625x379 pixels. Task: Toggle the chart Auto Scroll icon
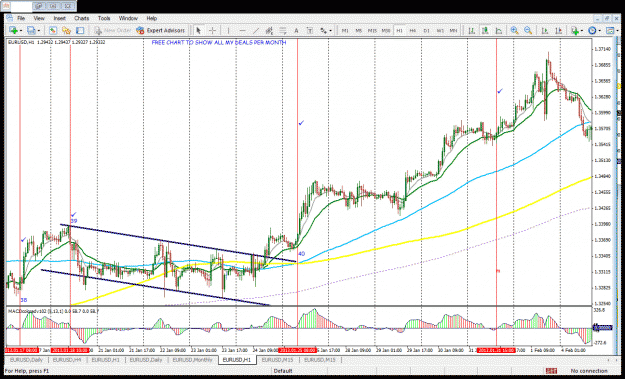coord(544,31)
